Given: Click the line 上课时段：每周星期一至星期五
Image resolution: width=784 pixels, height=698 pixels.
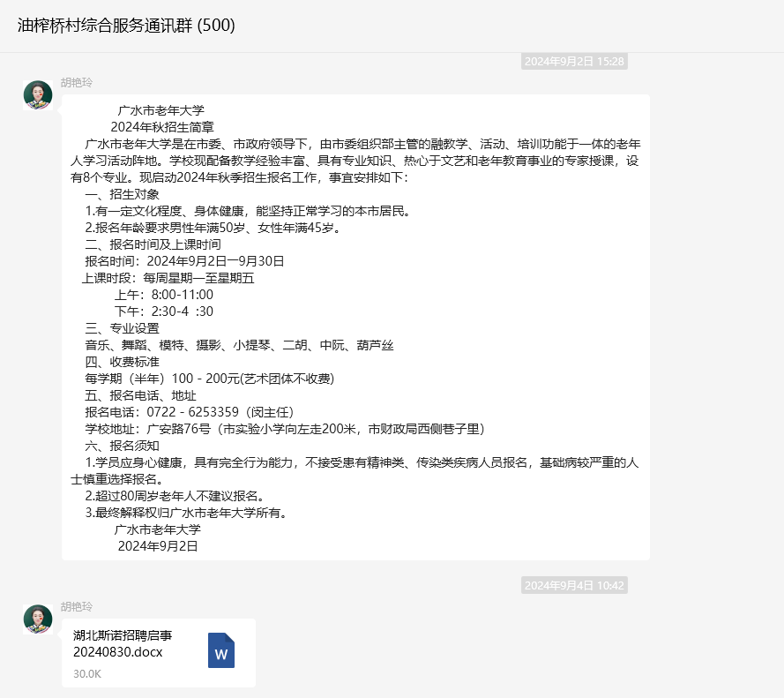Looking at the screenshot, I should (168, 278).
